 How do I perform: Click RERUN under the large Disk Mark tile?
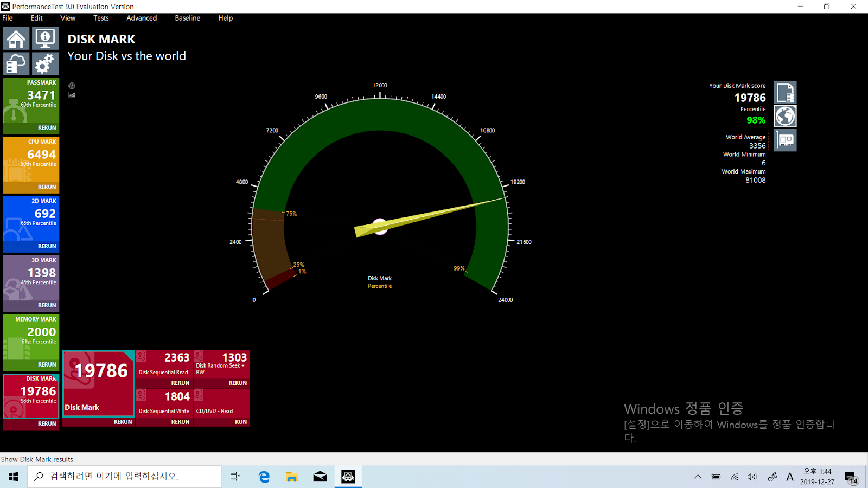123,422
